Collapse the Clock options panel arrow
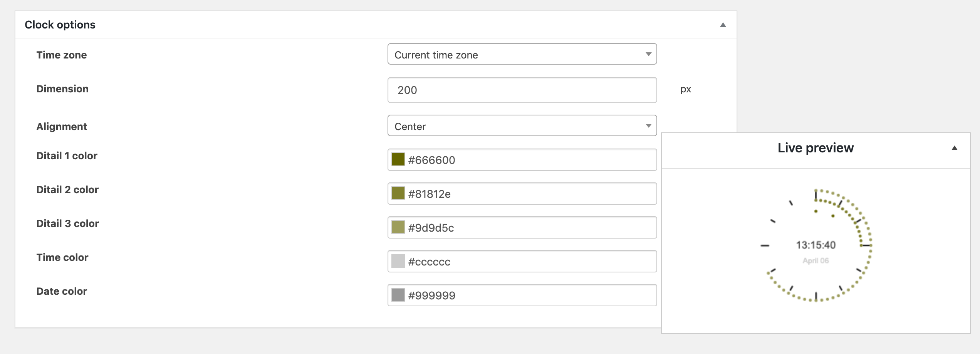Screen dimensions: 980x354 tap(723, 25)
